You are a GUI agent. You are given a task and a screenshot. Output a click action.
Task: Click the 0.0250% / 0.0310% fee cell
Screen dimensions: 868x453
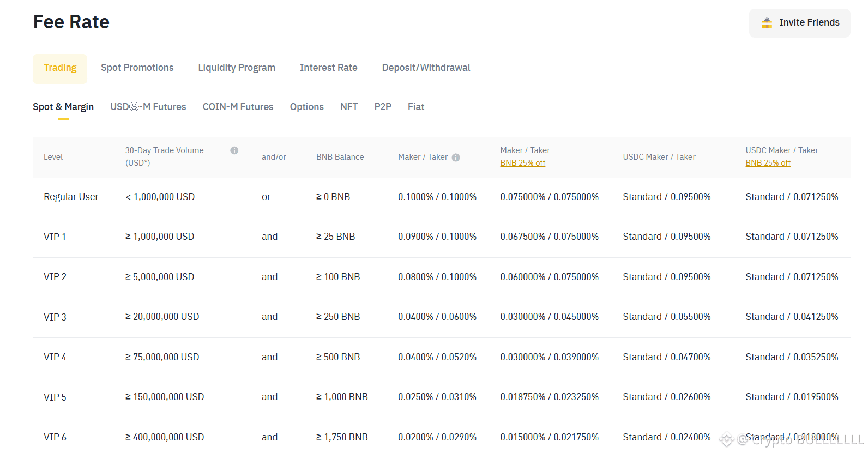pos(437,397)
